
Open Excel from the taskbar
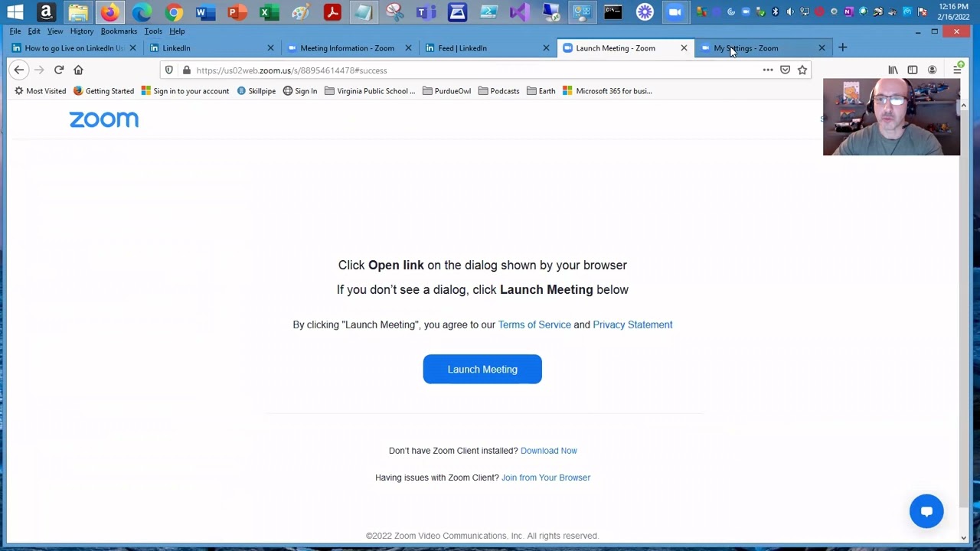click(268, 12)
